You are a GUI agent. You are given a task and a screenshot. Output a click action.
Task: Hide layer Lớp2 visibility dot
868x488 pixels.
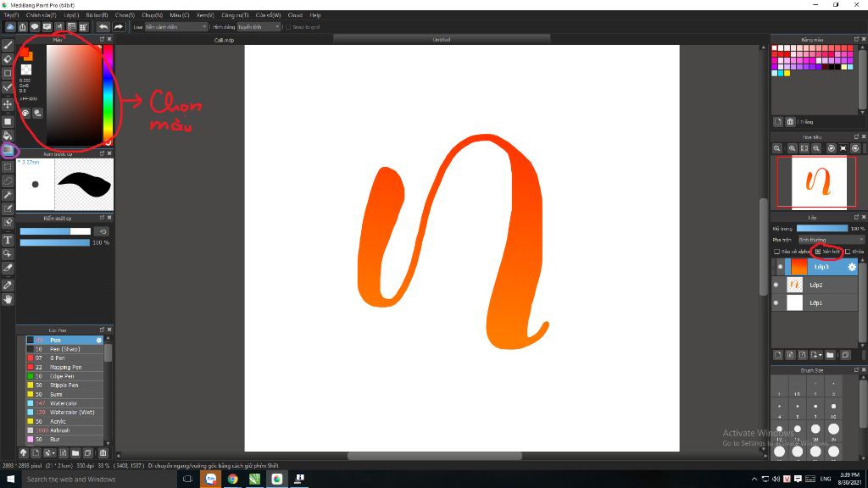[776, 285]
